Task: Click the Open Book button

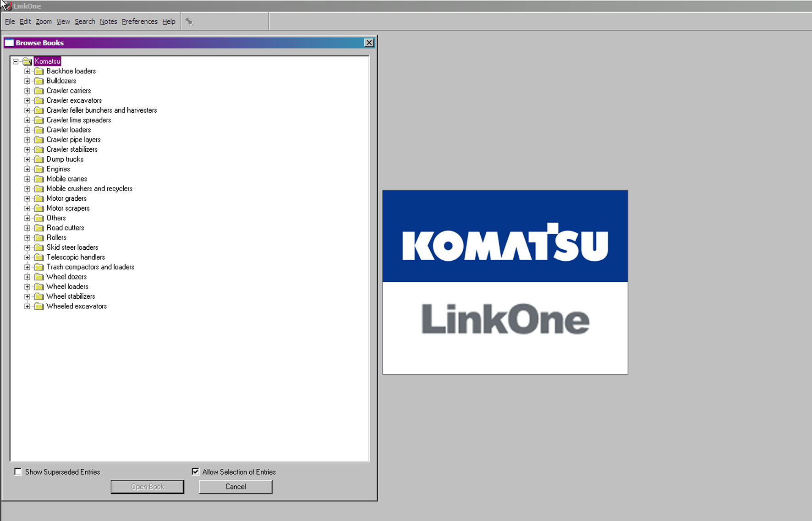Action: pos(148,487)
